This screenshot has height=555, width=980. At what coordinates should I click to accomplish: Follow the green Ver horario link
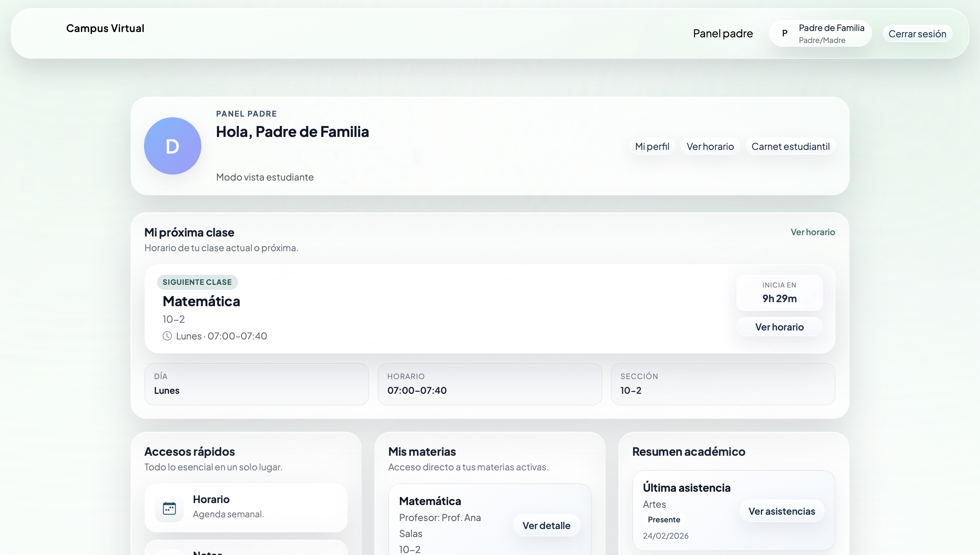812,232
